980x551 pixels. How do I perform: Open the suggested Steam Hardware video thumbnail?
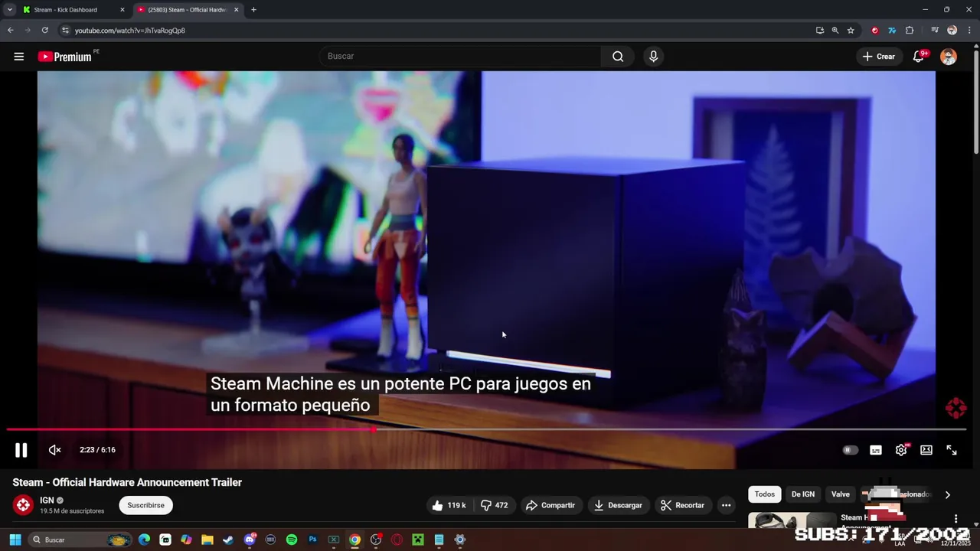[792, 520]
